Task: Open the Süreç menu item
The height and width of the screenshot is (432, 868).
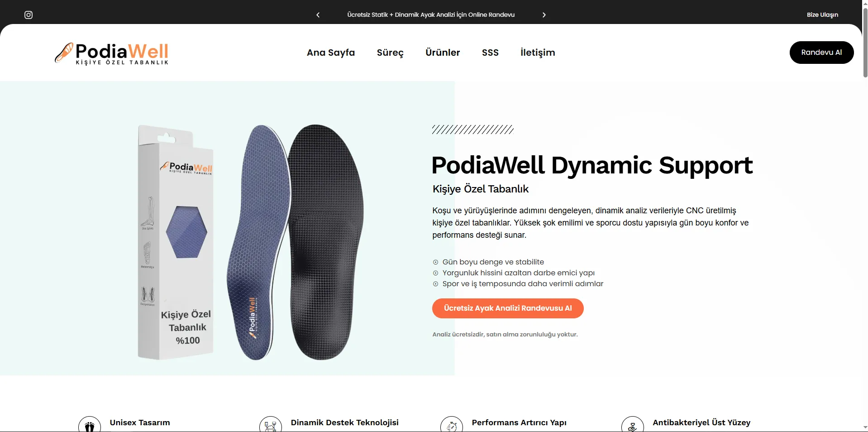Action: click(x=390, y=53)
